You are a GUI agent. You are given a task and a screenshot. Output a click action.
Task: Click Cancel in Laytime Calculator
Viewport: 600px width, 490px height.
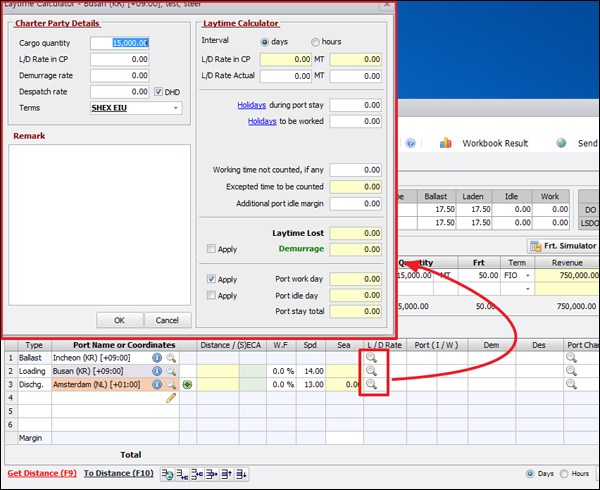click(x=167, y=320)
